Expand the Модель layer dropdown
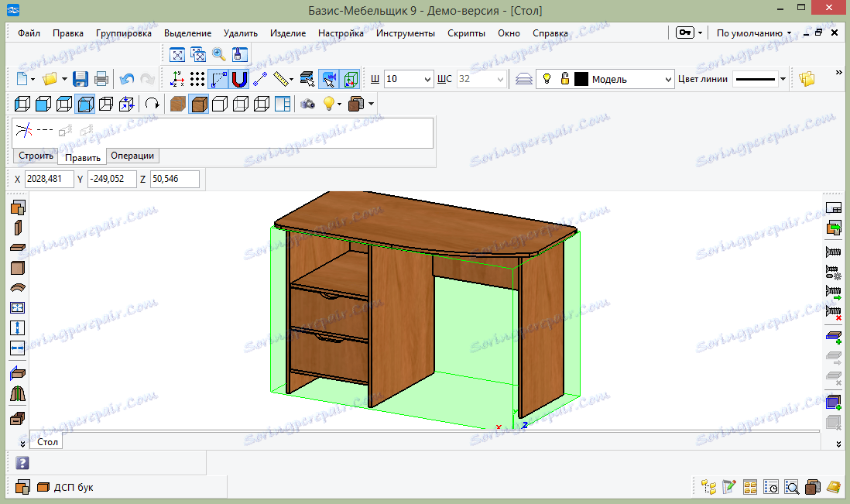Image resolution: width=850 pixels, height=504 pixels. 669,79
